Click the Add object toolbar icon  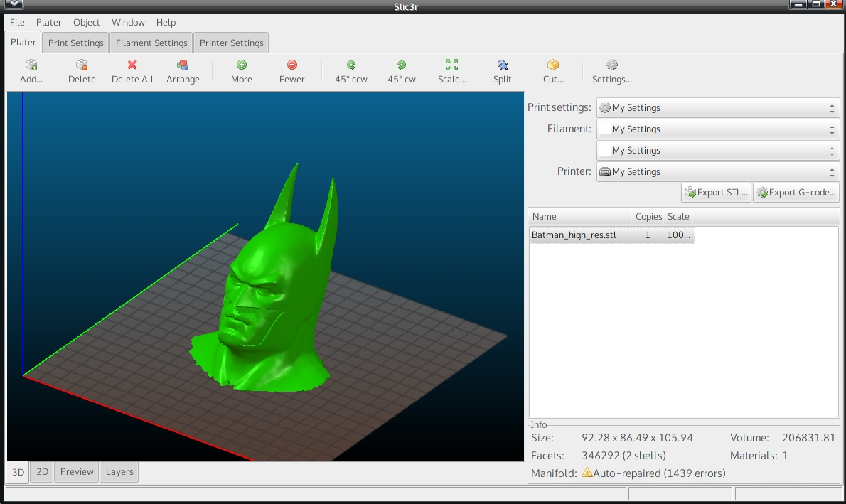coord(31,65)
